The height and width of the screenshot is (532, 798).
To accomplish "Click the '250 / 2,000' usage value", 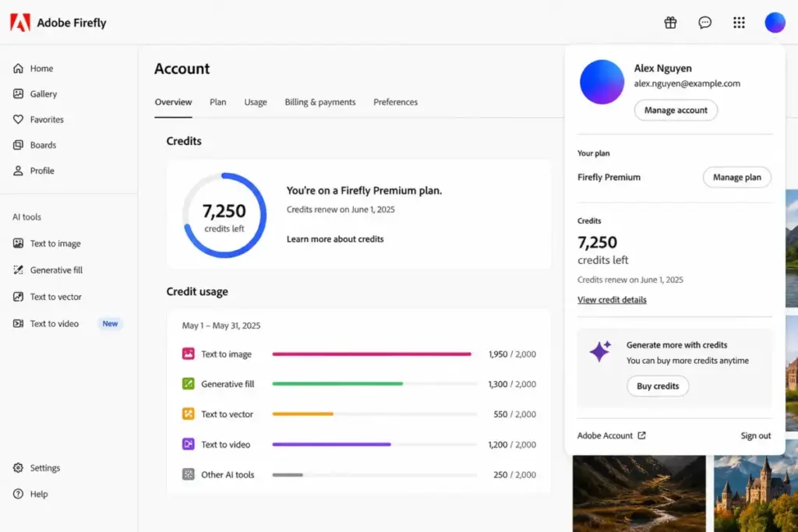I will 514,474.
